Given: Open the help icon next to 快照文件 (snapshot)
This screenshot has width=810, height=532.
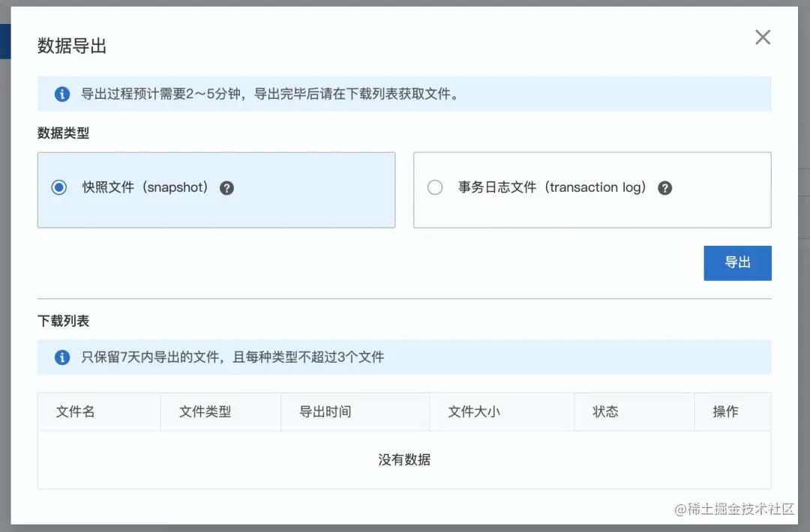Looking at the screenshot, I should [226, 188].
